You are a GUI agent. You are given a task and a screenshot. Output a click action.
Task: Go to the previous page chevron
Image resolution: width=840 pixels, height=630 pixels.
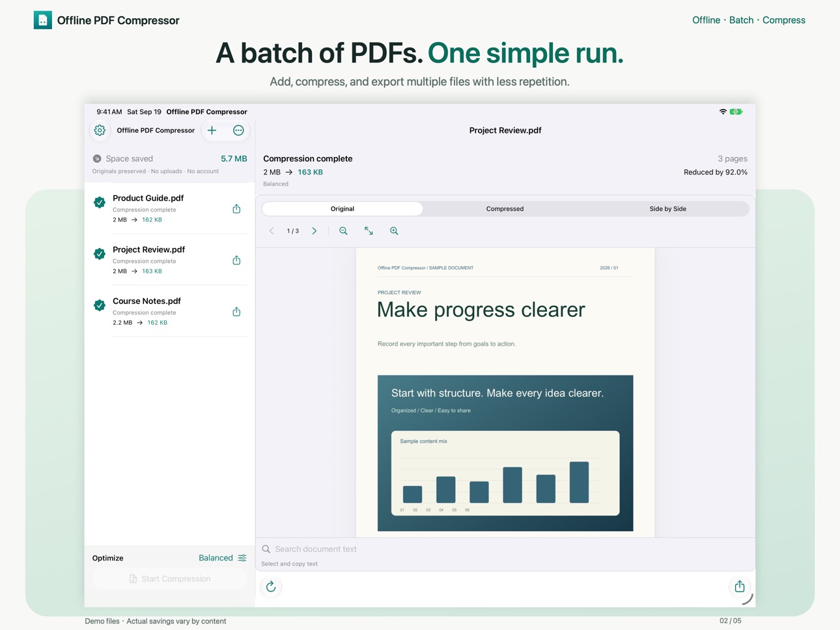(272, 231)
